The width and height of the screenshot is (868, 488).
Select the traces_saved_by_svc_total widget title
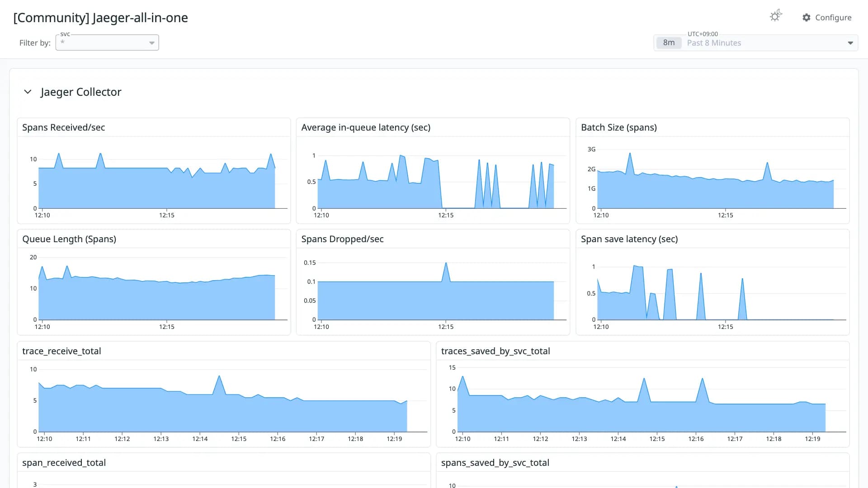coord(495,351)
